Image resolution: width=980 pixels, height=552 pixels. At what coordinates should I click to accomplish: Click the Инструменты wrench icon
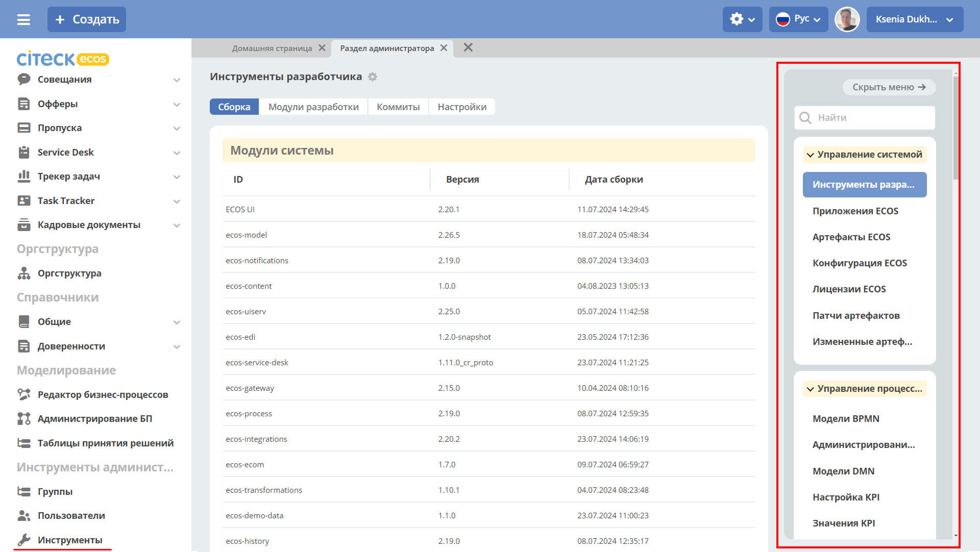click(24, 540)
